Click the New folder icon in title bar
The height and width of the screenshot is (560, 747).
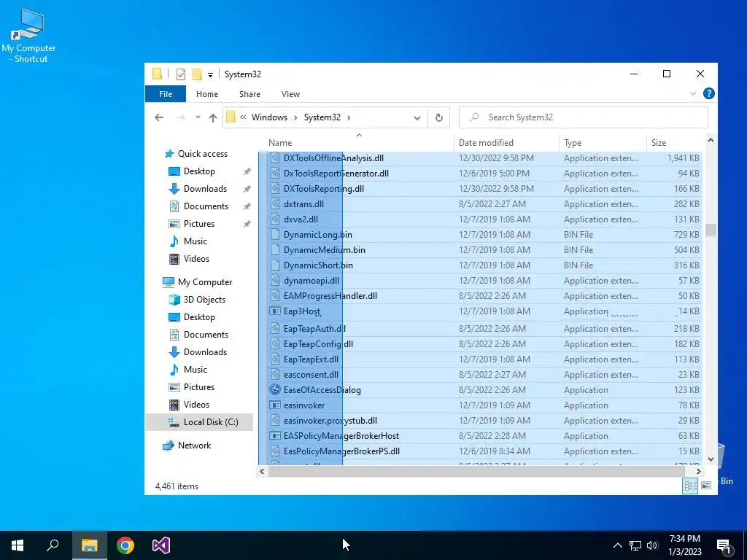pyautogui.click(x=197, y=74)
